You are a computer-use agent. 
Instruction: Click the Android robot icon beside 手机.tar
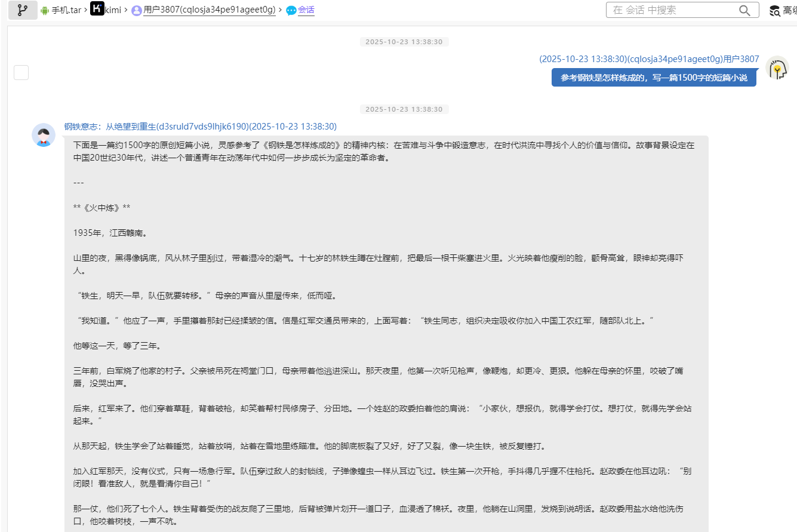(x=43, y=10)
